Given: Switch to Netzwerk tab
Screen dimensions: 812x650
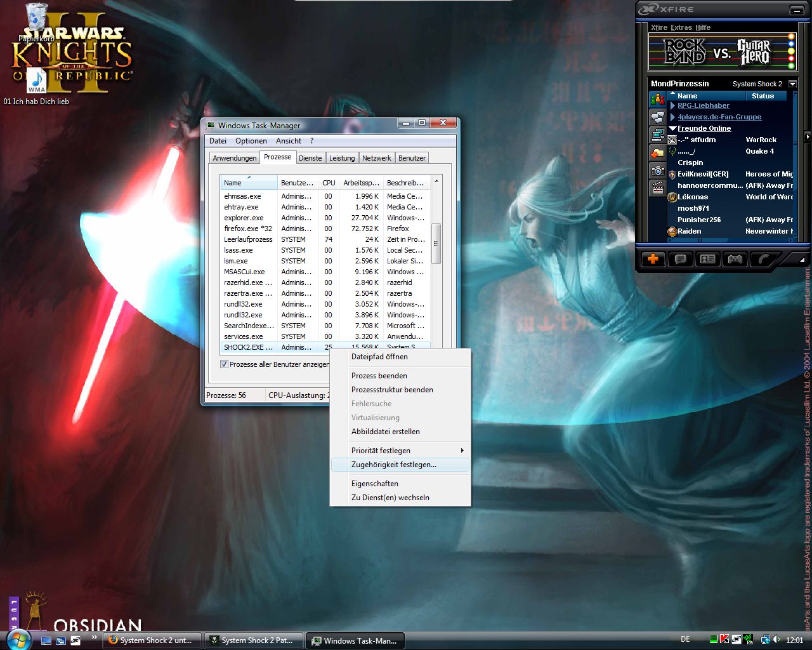Looking at the screenshot, I should (377, 158).
